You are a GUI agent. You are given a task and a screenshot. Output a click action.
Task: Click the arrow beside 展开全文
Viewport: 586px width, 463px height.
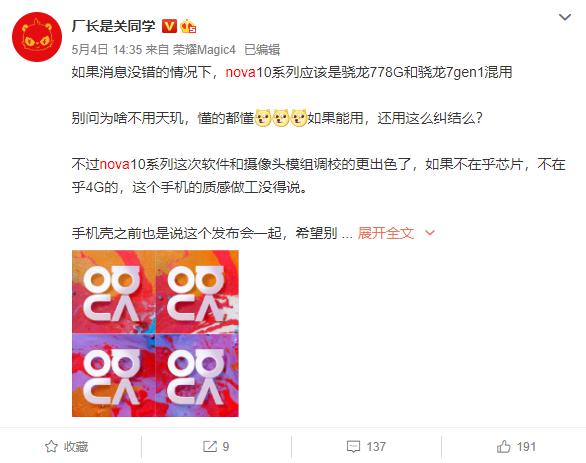[x=430, y=233]
